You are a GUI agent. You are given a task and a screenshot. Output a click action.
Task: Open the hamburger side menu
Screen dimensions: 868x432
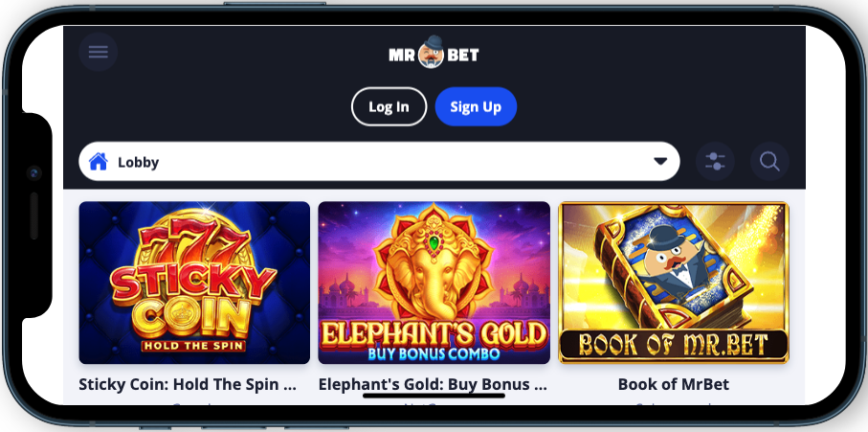[x=98, y=52]
